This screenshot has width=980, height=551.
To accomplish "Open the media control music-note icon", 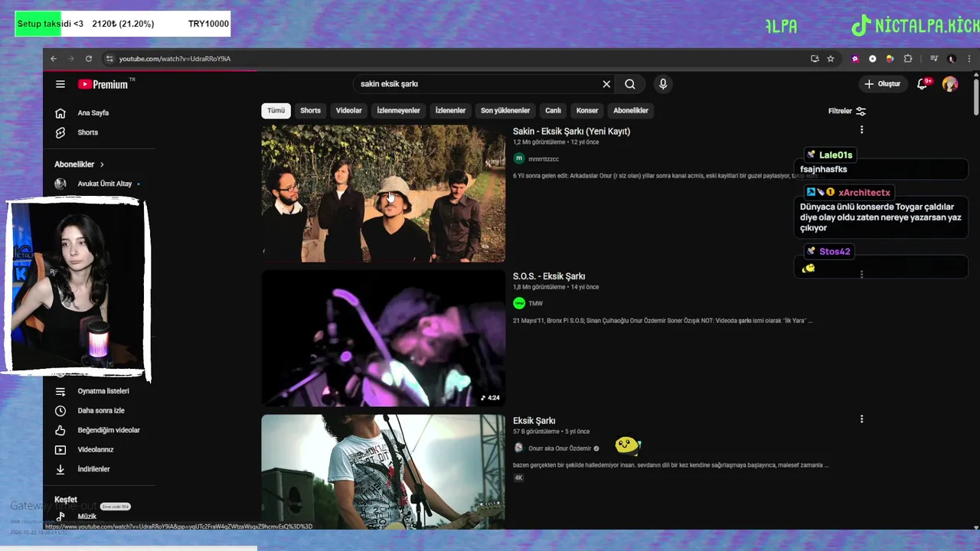I will [934, 59].
